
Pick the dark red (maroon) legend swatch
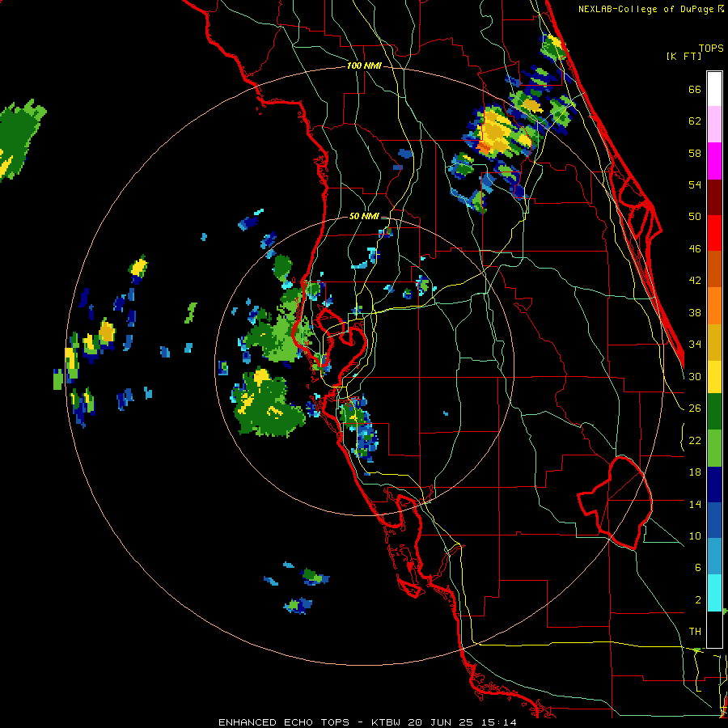[x=714, y=197]
